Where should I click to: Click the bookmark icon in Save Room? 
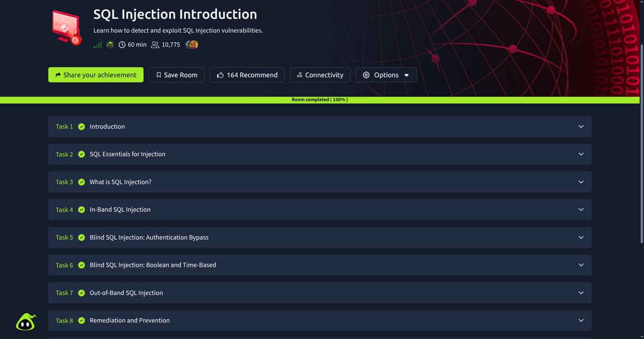click(x=158, y=75)
